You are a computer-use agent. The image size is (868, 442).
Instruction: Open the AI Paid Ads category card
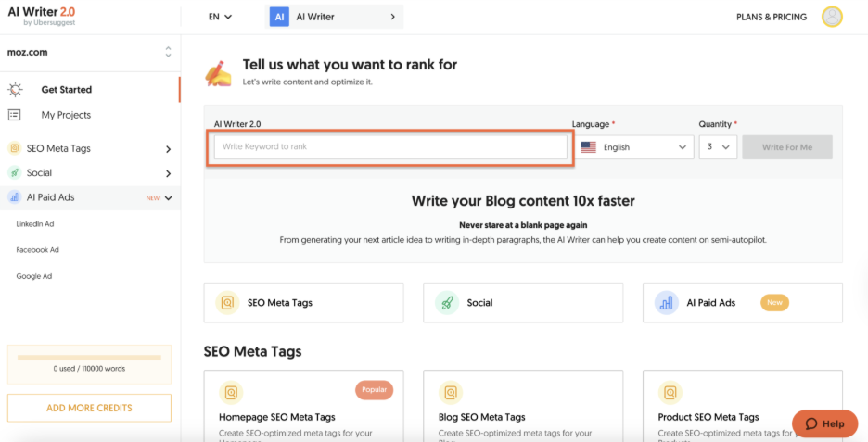[742, 303]
